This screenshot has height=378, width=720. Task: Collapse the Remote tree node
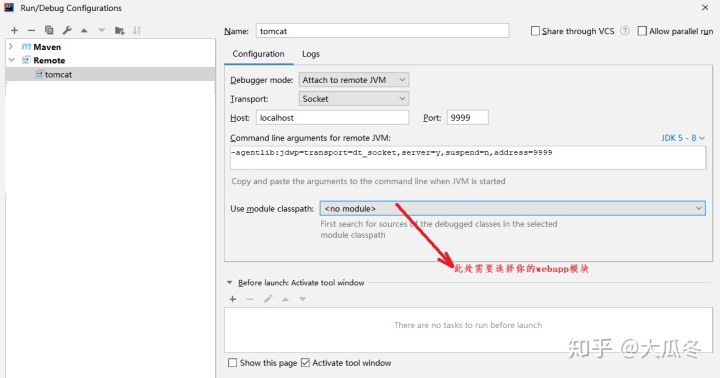(11, 60)
